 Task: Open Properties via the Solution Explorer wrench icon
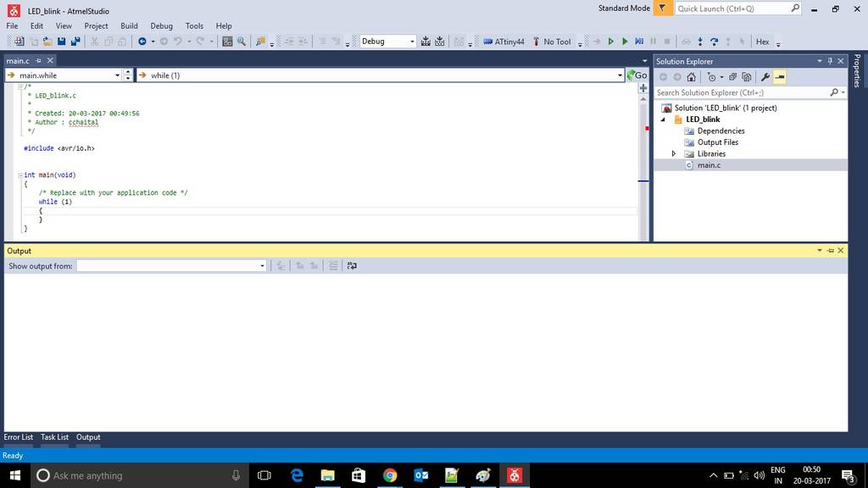765,77
